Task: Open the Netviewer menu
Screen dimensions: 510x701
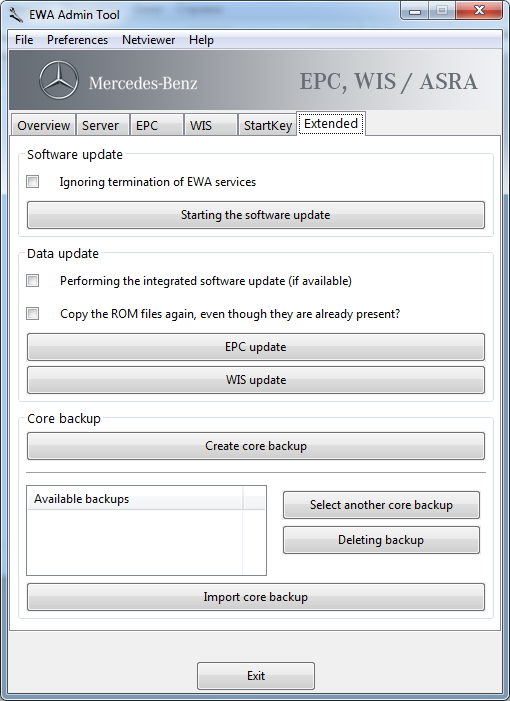Action: pyautogui.click(x=148, y=40)
